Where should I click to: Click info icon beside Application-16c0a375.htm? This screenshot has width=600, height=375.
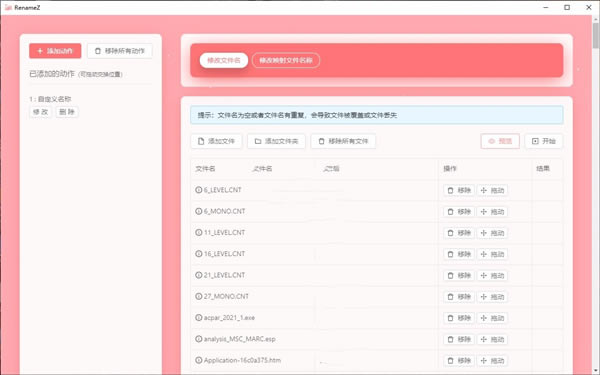coord(199,360)
